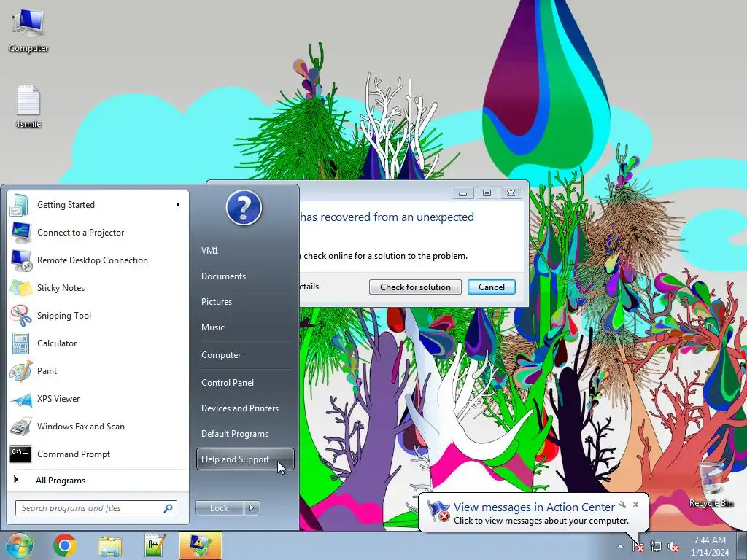
Task: Select the Recycle Bin desktop icon
Action: point(711,484)
